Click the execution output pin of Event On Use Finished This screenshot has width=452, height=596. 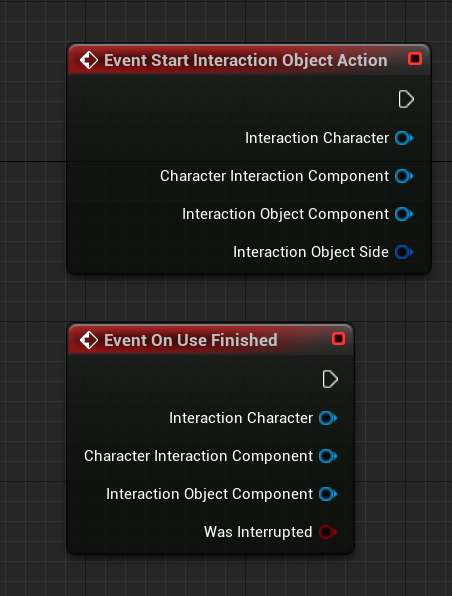(330, 379)
